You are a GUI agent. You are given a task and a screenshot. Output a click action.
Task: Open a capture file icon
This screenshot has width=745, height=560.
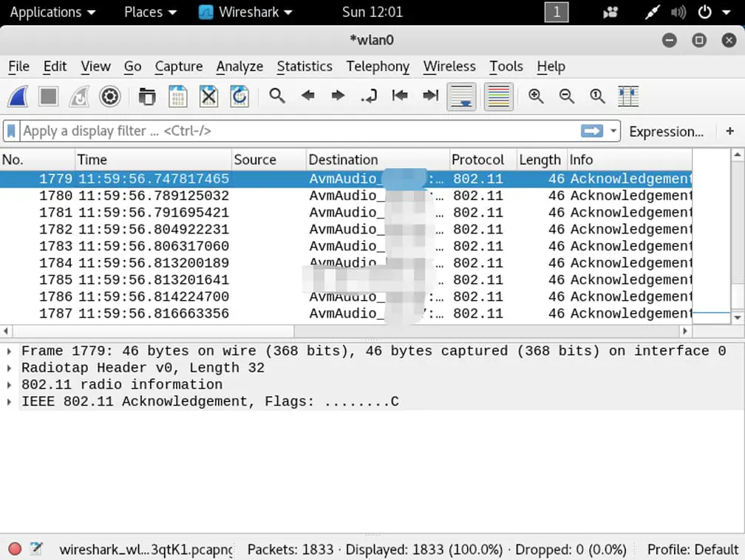tap(147, 97)
